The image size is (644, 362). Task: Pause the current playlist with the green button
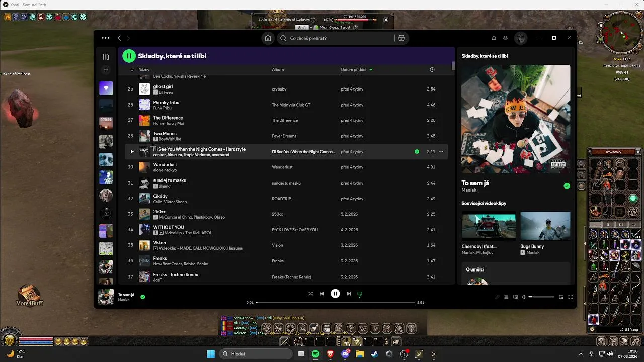[129, 56]
